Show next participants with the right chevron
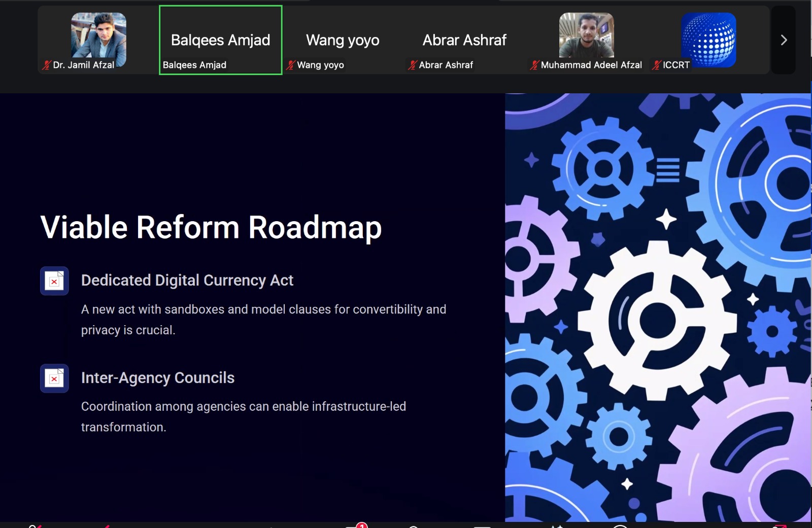 [783, 40]
